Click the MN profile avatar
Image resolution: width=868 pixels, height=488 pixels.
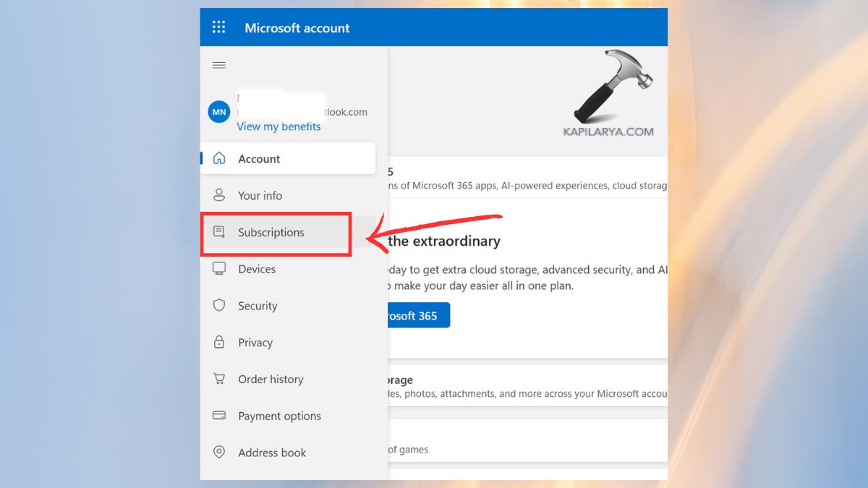218,112
